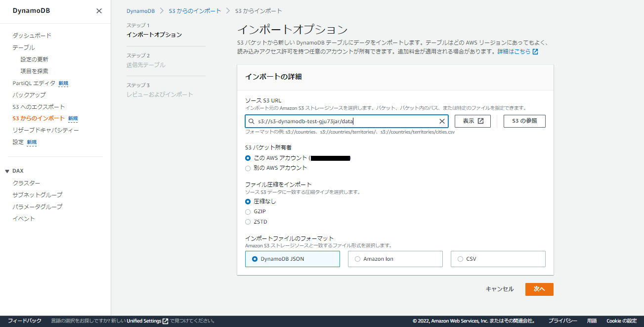Open DAX クラスター in sidebar

coord(27,183)
